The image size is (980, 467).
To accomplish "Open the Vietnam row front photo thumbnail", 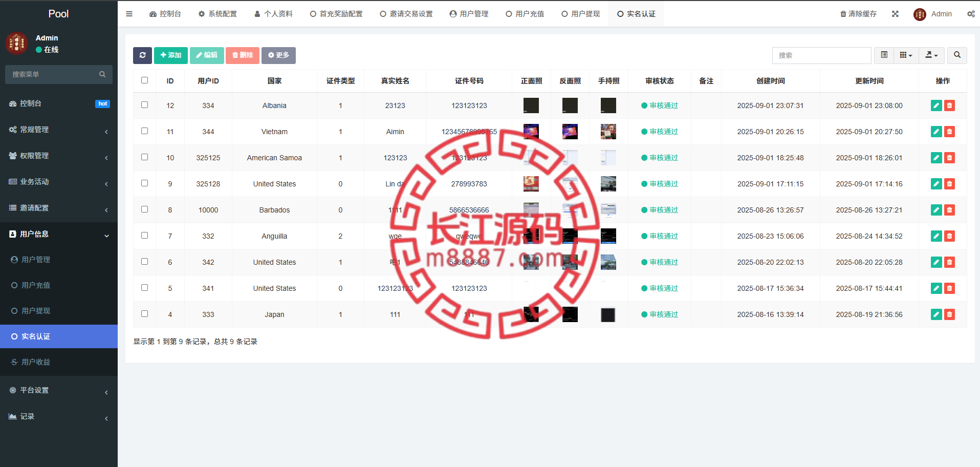I will pyautogui.click(x=531, y=132).
